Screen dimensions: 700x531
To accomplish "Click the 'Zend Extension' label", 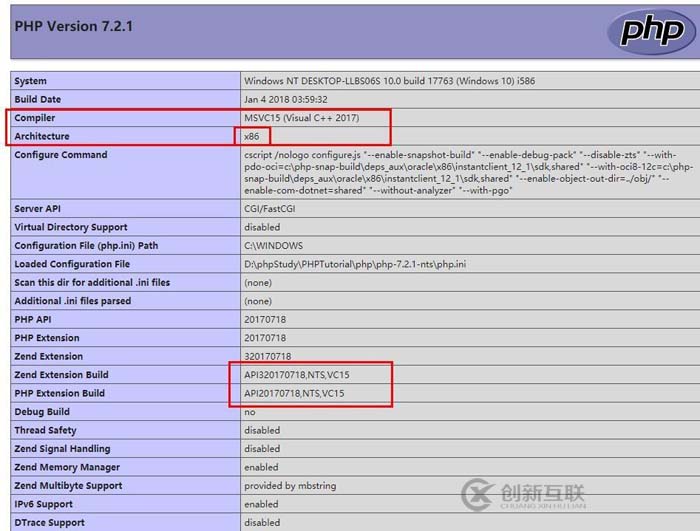I will coord(49,356).
